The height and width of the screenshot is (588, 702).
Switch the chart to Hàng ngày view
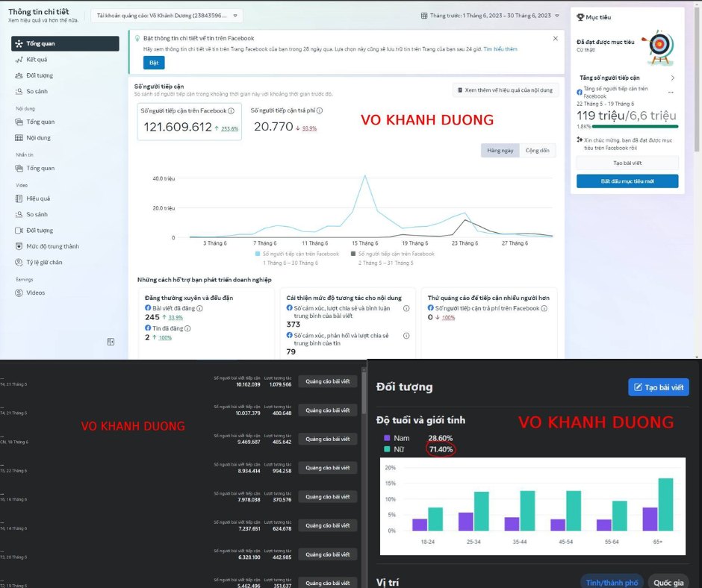500,150
